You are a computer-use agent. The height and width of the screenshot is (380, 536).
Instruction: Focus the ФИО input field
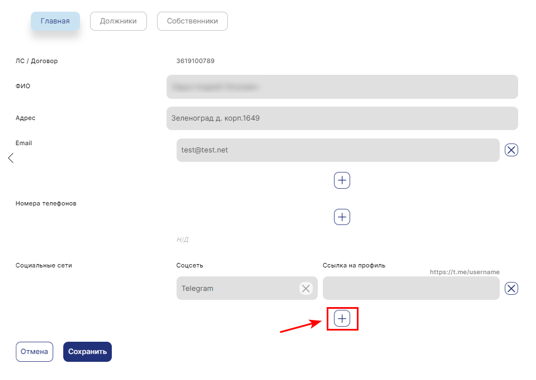342,87
